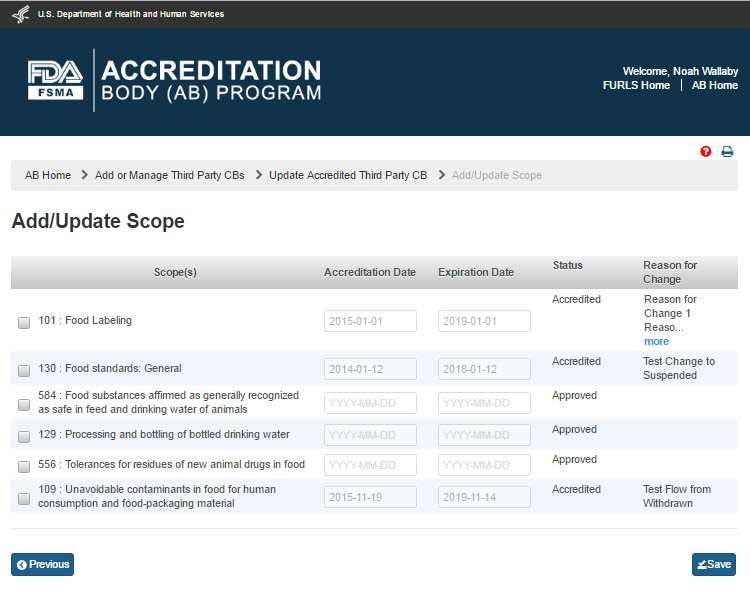Go to Add or Manage Third Party CBs
The image size is (750, 613).
(x=170, y=175)
